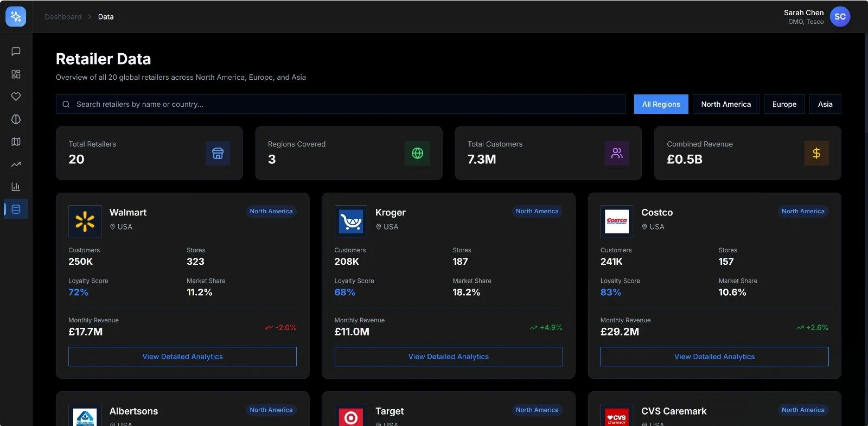Open the brain insights sidebar icon
The height and width of the screenshot is (426, 868).
click(x=16, y=119)
